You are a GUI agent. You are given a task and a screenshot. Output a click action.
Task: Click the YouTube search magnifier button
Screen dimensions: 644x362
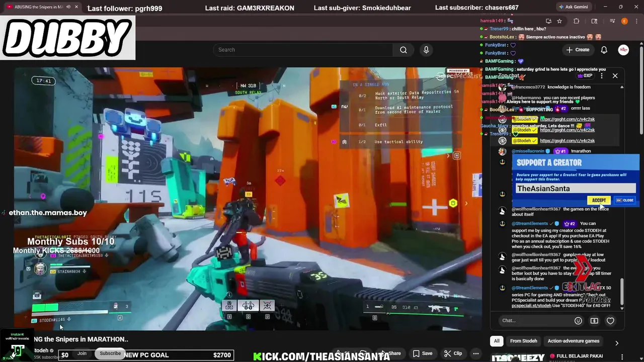pos(404,50)
